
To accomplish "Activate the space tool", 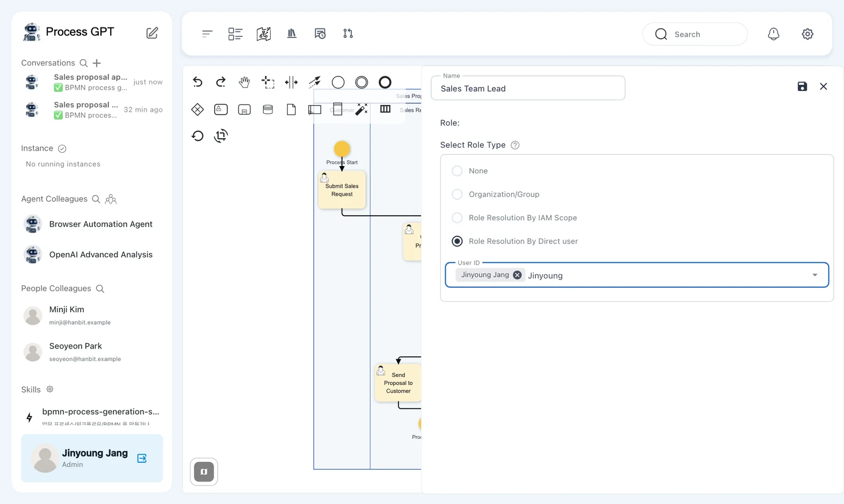I will [x=291, y=82].
